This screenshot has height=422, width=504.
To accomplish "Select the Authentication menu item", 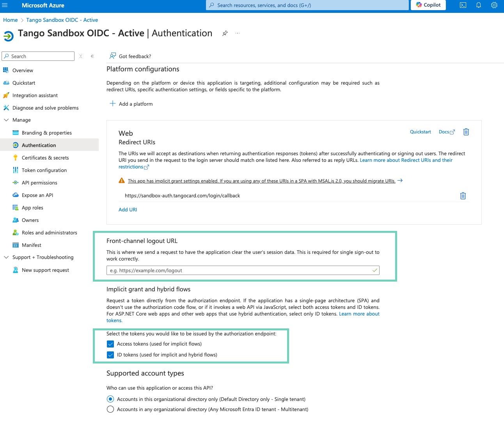I will coord(49,145).
